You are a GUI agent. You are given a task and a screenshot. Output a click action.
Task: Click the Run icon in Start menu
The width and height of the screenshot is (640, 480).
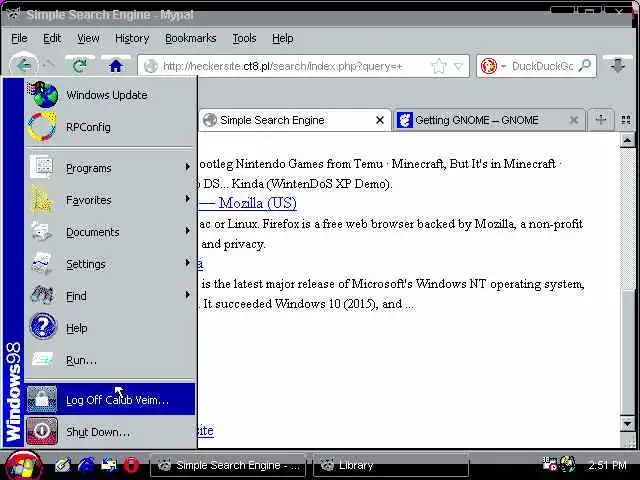[x=42, y=360]
